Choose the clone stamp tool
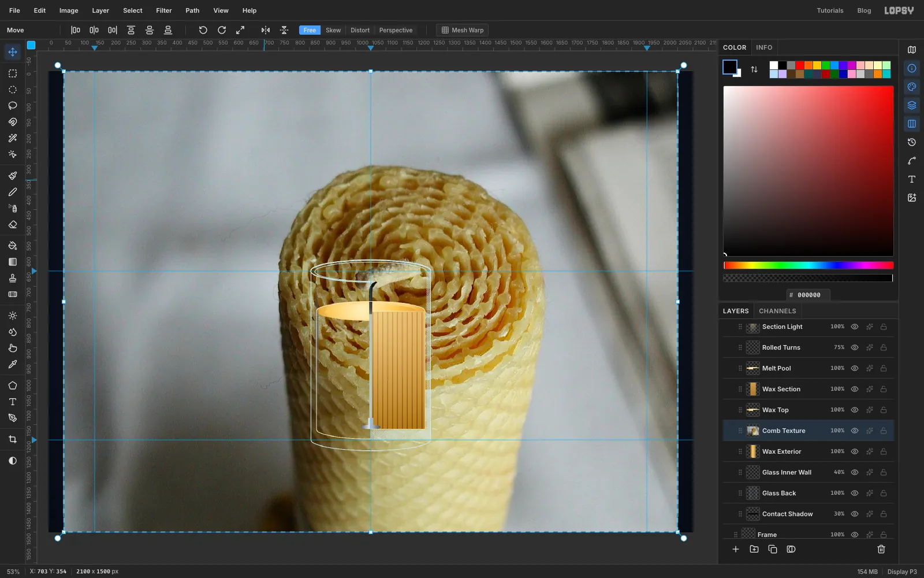 pyautogui.click(x=13, y=278)
